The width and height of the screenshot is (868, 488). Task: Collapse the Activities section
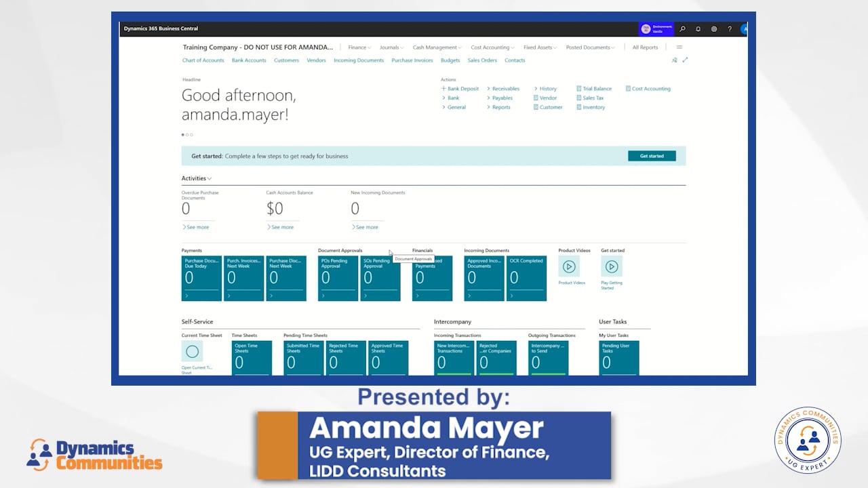[197, 178]
